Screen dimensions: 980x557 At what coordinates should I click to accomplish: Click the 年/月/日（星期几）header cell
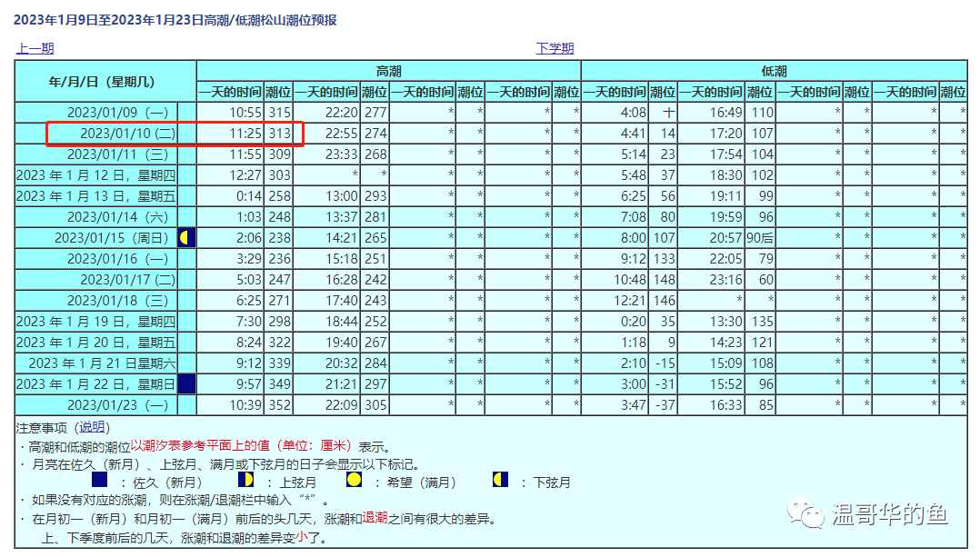pos(105,82)
